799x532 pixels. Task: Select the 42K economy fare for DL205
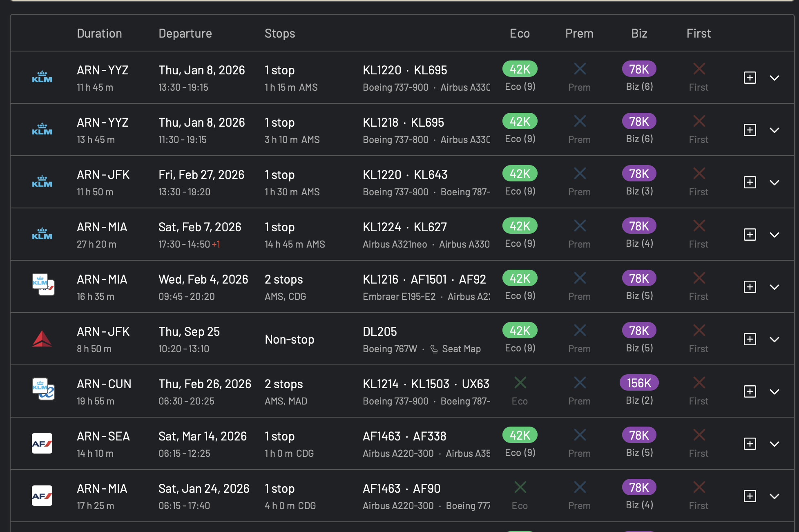click(520, 331)
